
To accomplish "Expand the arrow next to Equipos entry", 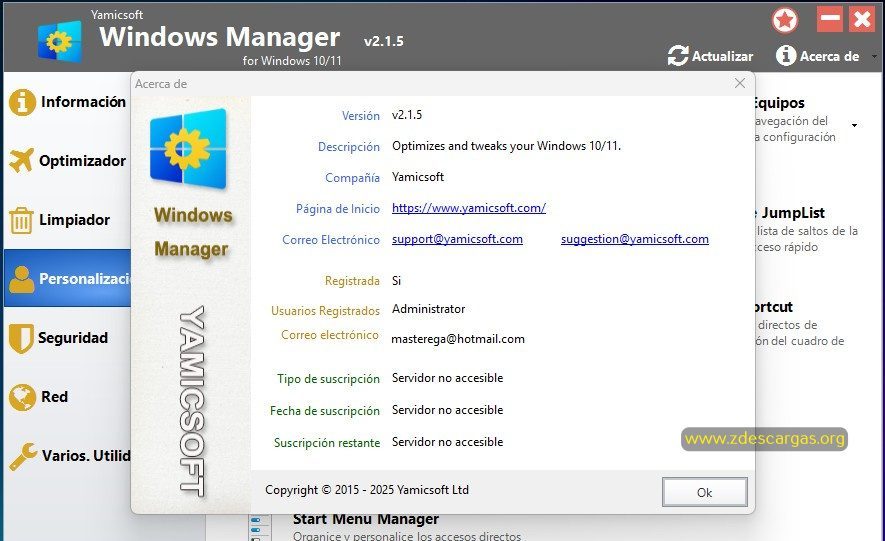I will 855,125.
